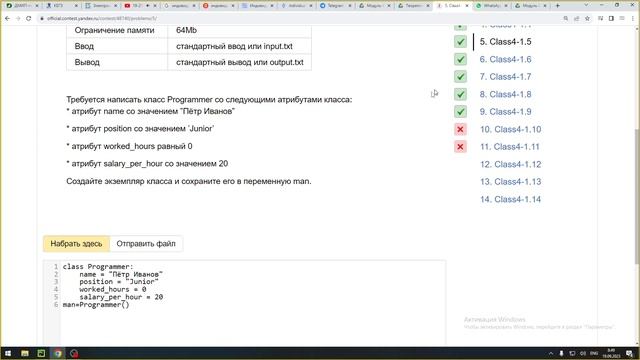Switch to the YouTube tab
This screenshot has width=640, height=360.
pos(140,6)
